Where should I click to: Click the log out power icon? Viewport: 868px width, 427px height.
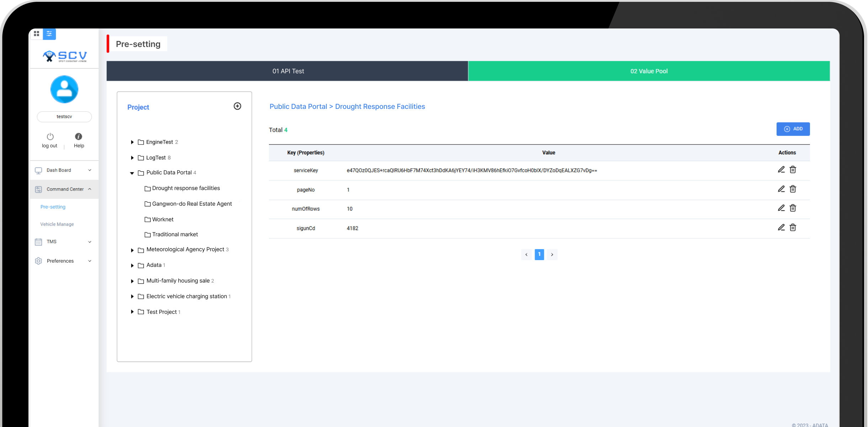50,136
